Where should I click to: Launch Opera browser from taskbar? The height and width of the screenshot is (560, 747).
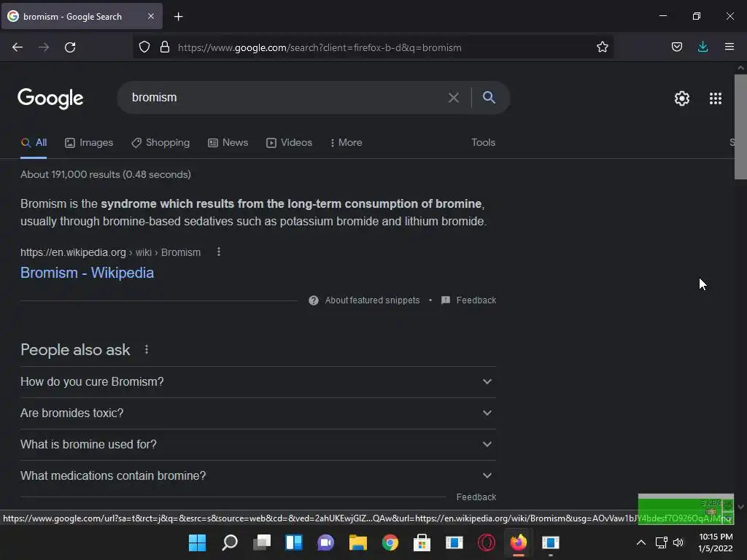click(487, 542)
